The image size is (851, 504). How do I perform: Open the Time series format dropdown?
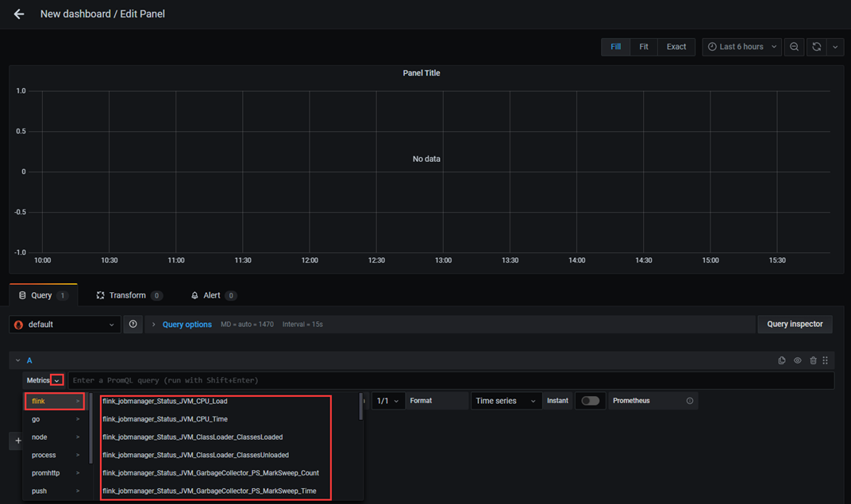pos(506,401)
